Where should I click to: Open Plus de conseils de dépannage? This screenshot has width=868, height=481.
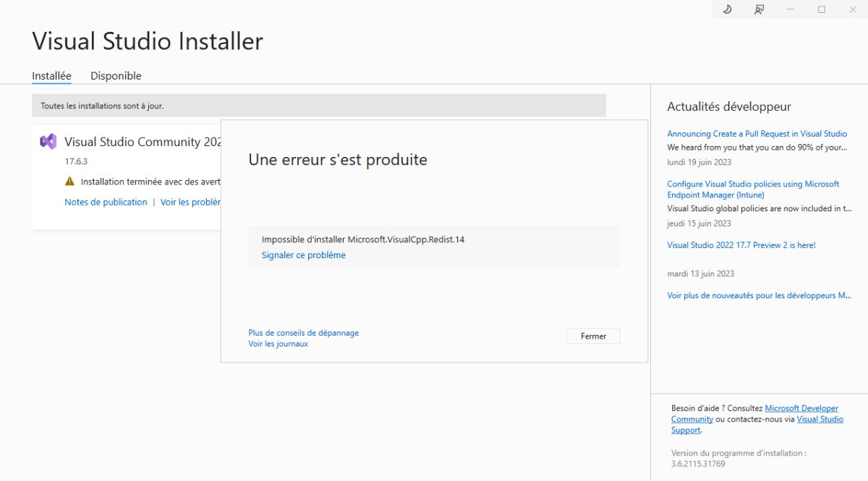point(304,333)
